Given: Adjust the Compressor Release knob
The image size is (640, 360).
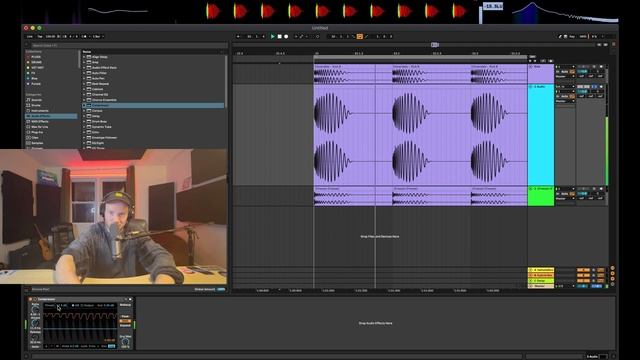Looking at the screenshot, I should coord(36,338).
